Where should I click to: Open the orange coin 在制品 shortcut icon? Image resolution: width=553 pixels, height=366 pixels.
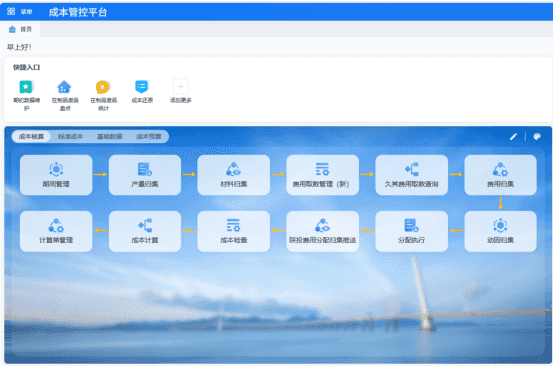point(103,87)
